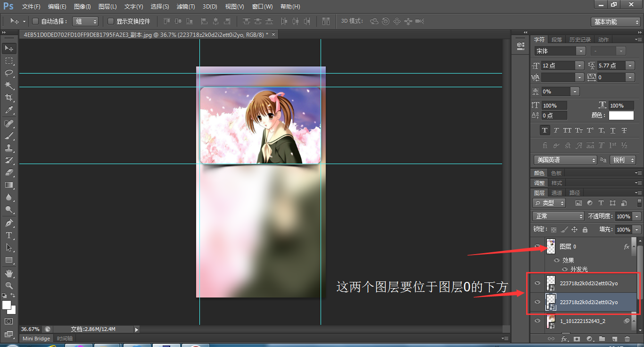Viewport: 644px width, 347px height.
Task: Switch to the 路径 tab
Action: click(x=575, y=193)
